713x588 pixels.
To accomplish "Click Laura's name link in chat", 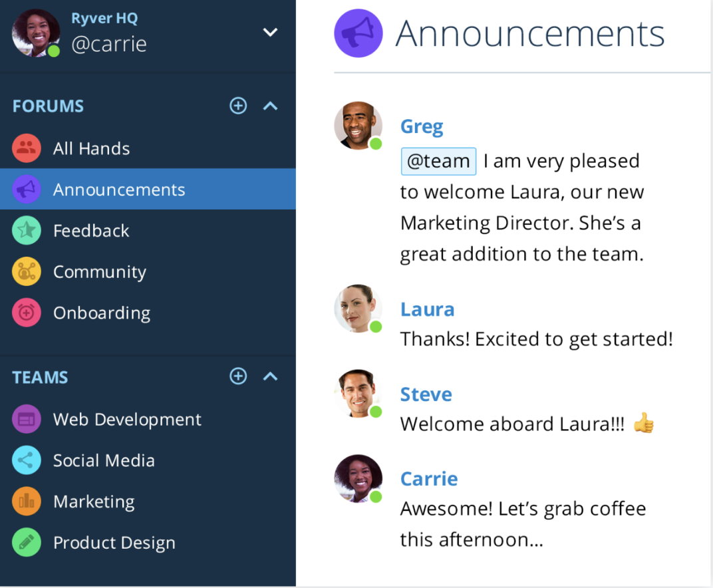I will (427, 309).
